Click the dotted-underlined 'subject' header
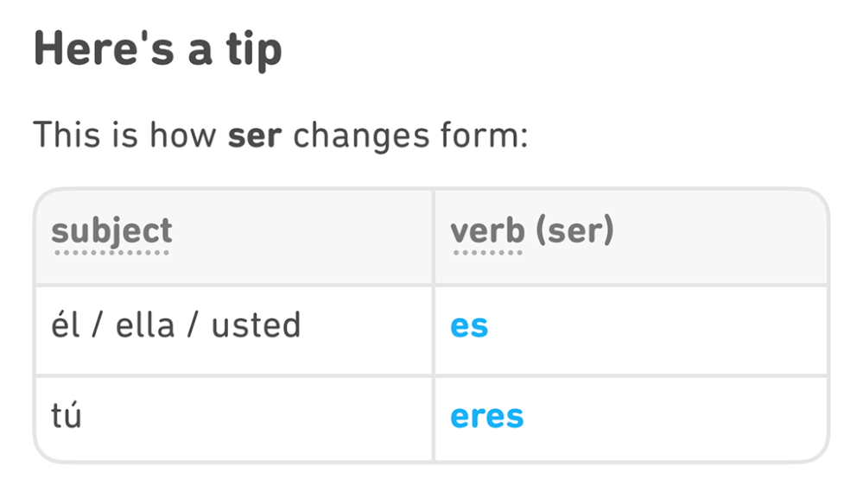The width and height of the screenshot is (863, 504). tap(111, 231)
